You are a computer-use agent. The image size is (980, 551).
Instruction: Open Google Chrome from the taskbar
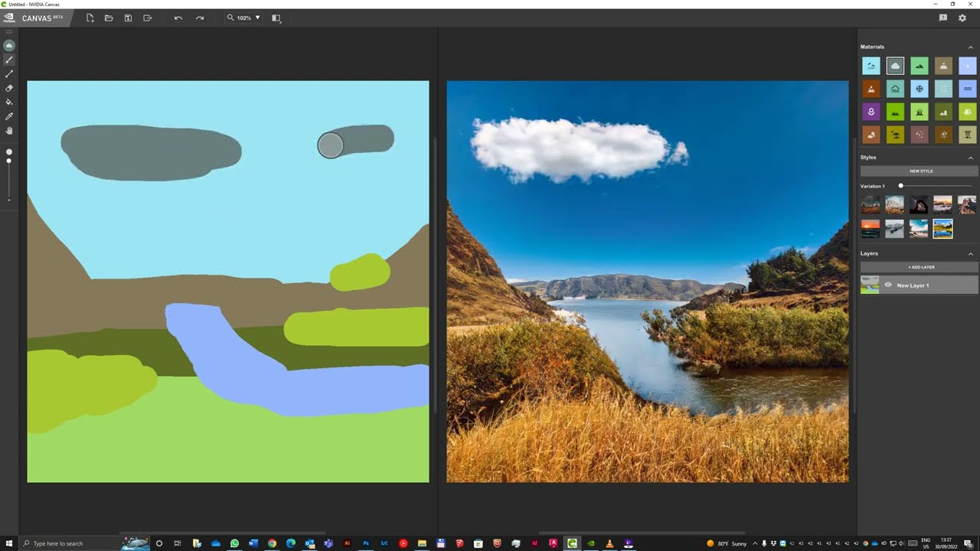click(272, 543)
